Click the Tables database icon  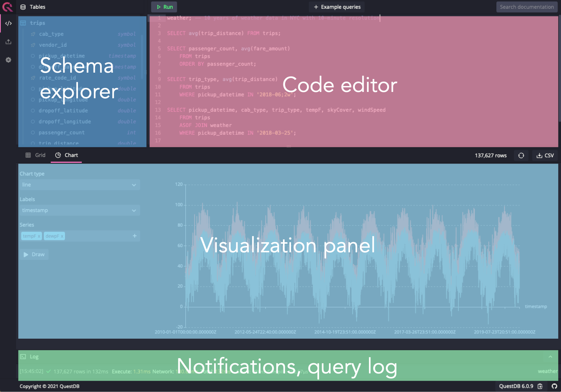(x=23, y=7)
